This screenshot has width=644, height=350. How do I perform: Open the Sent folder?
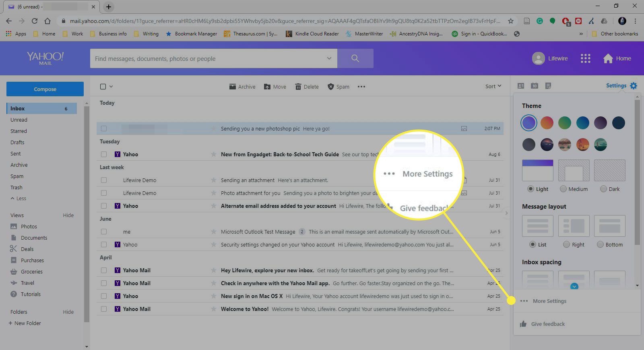tap(16, 153)
